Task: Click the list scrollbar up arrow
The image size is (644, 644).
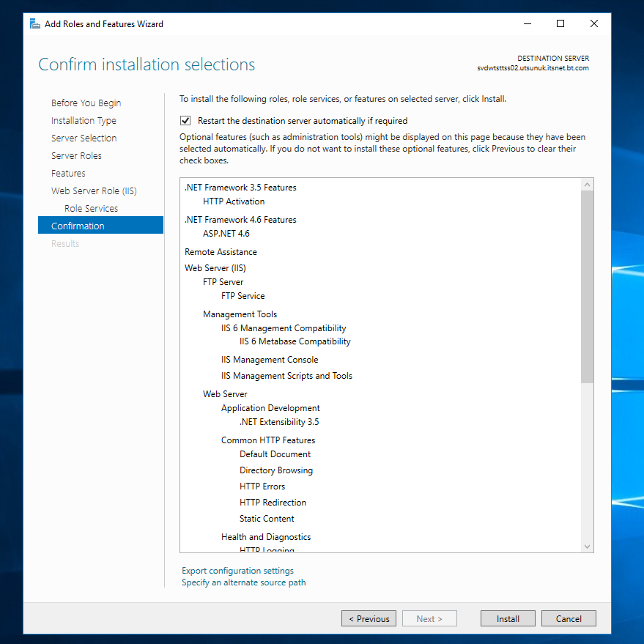Action: (x=588, y=185)
